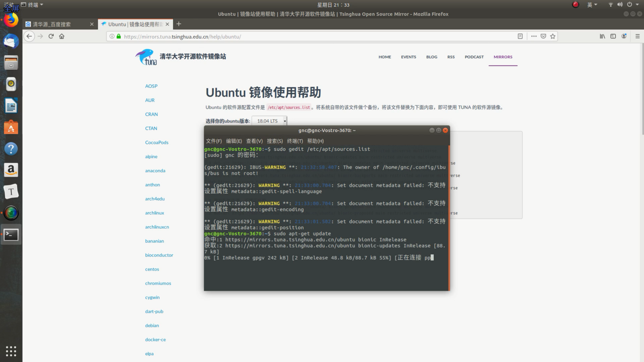Expand the ubuntu version 18.04 LTS dropdown

269,121
